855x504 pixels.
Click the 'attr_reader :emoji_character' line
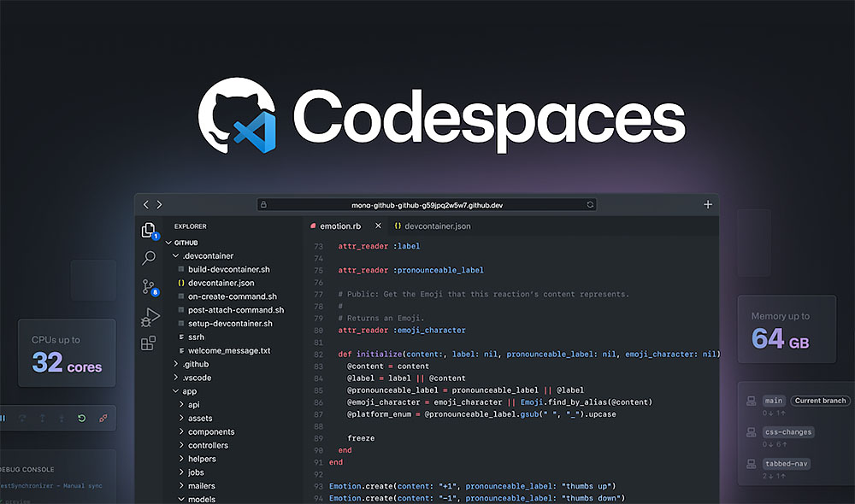[x=402, y=331]
